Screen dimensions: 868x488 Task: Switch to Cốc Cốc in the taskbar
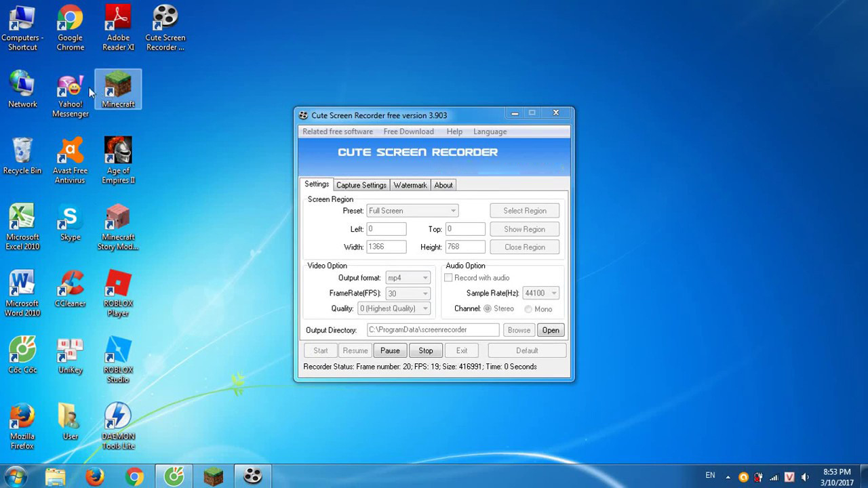point(174,476)
